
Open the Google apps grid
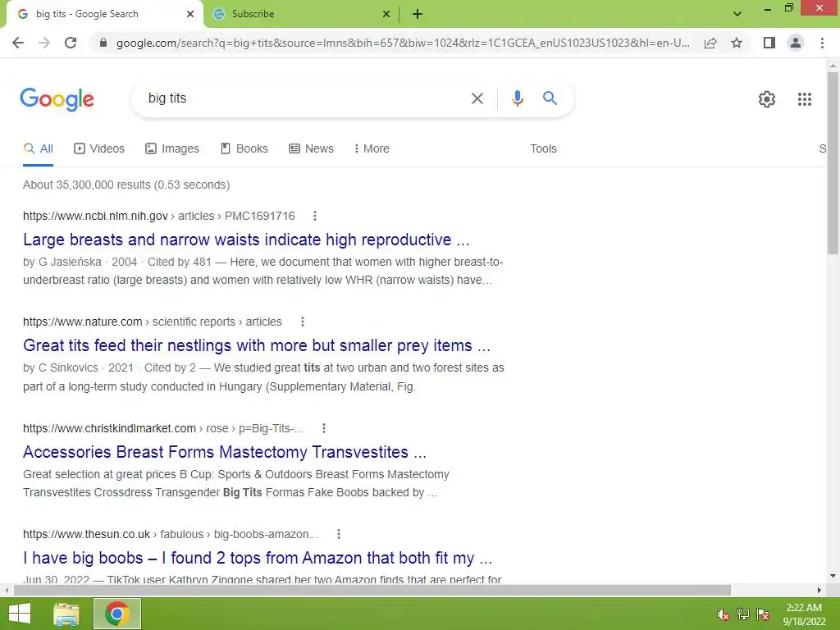click(805, 99)
